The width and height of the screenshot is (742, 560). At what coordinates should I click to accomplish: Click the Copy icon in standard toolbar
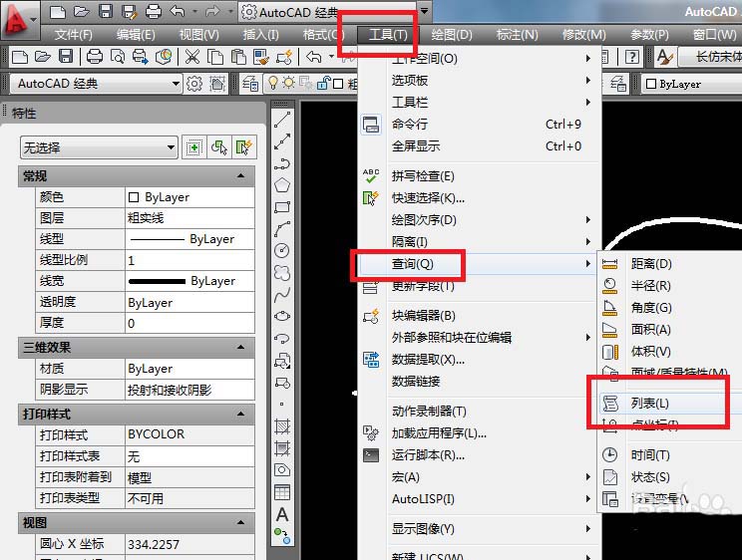[x=215, y=57]
